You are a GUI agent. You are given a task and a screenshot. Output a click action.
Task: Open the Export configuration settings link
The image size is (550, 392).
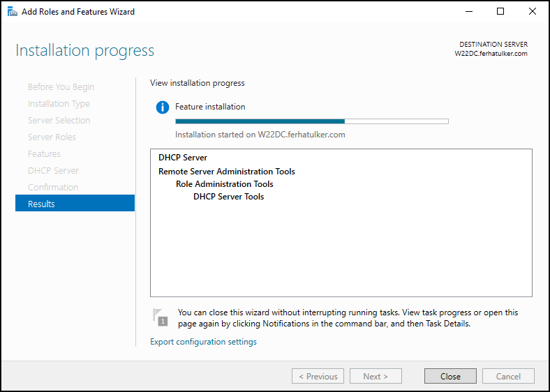pos(203,342)
